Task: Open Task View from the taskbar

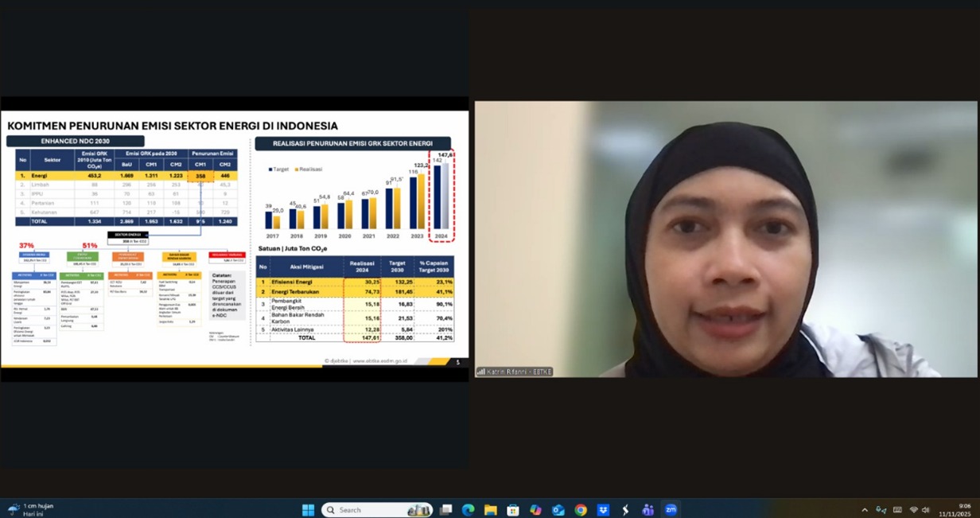Action: [x=445, y=510]
